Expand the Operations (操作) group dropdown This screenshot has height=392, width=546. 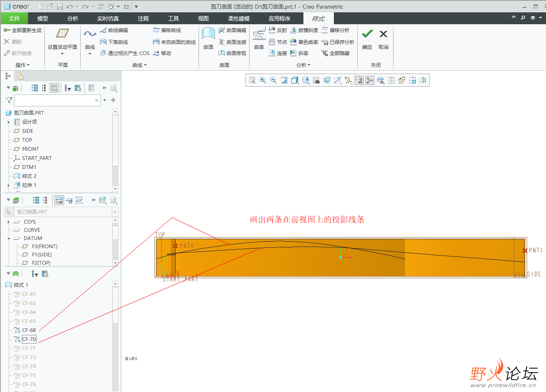23,65
